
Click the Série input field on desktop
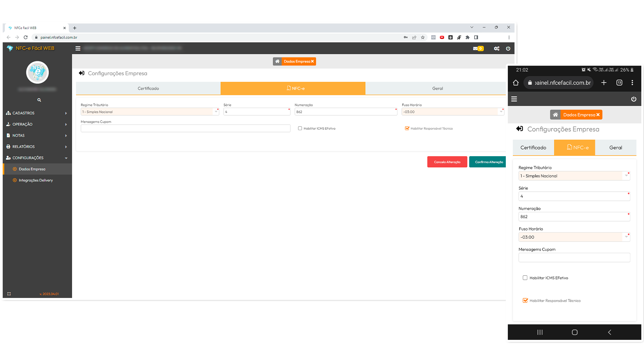[257, 112]
